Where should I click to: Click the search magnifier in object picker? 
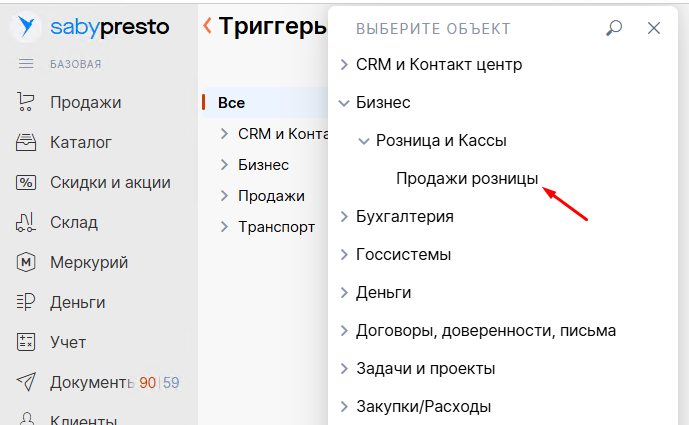tap(614, 29)
